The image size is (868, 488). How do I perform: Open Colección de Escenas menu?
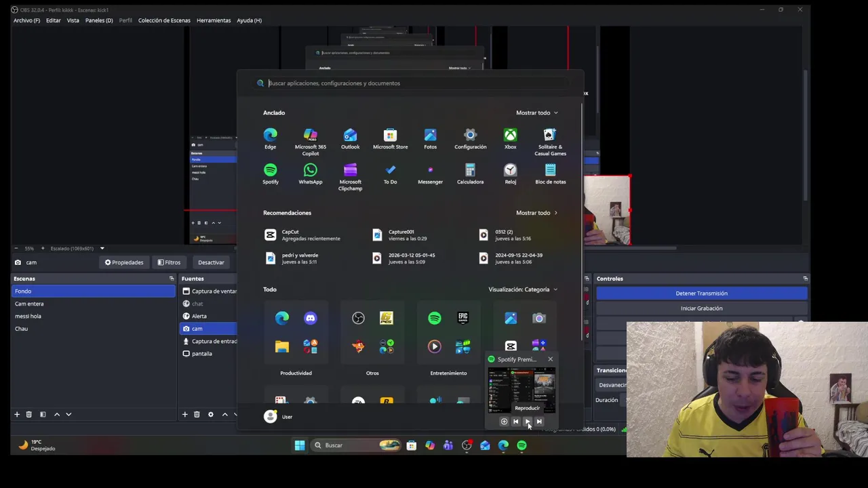coord(164,20)
